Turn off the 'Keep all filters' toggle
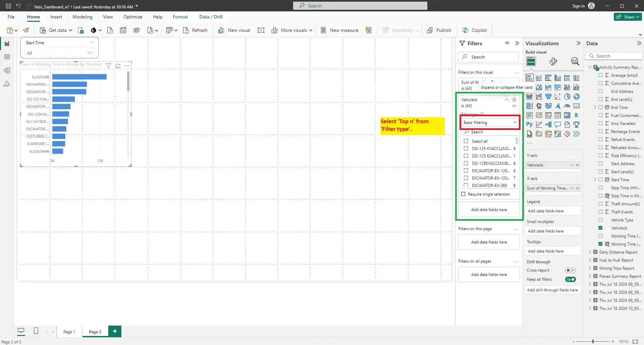 click(x=570, y=279)
